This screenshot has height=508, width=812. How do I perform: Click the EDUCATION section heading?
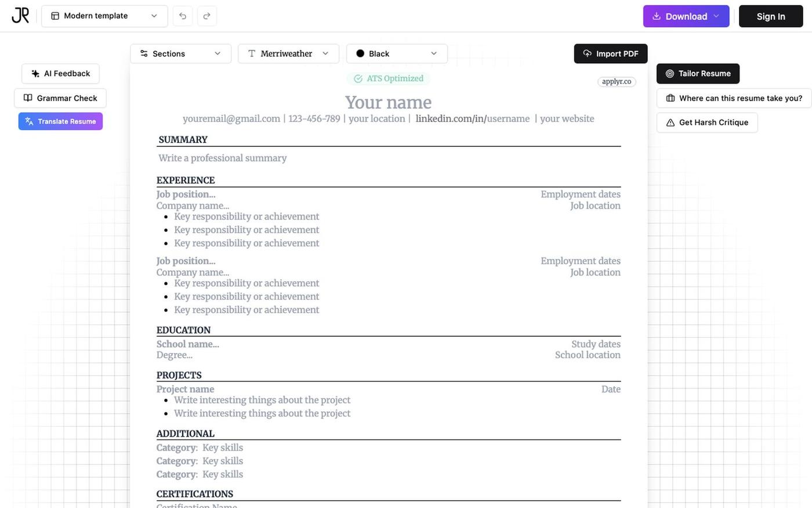click(x=183, y=330)
